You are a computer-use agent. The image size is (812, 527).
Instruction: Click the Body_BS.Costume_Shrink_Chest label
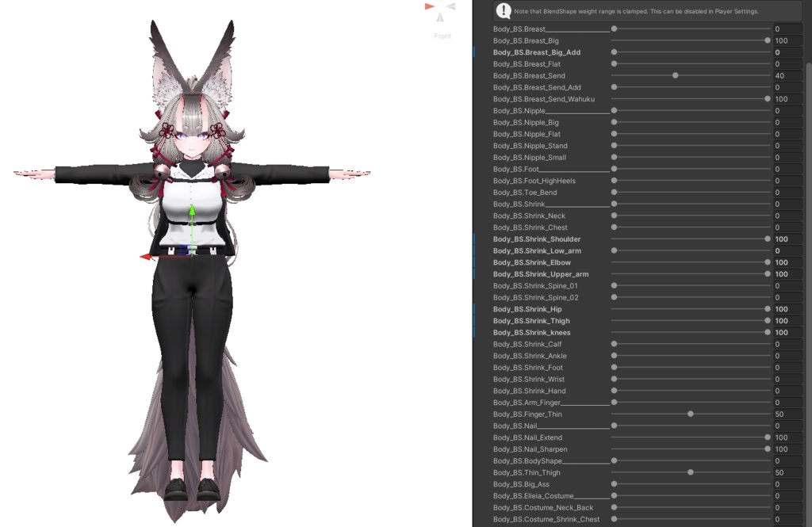point(546,519)
